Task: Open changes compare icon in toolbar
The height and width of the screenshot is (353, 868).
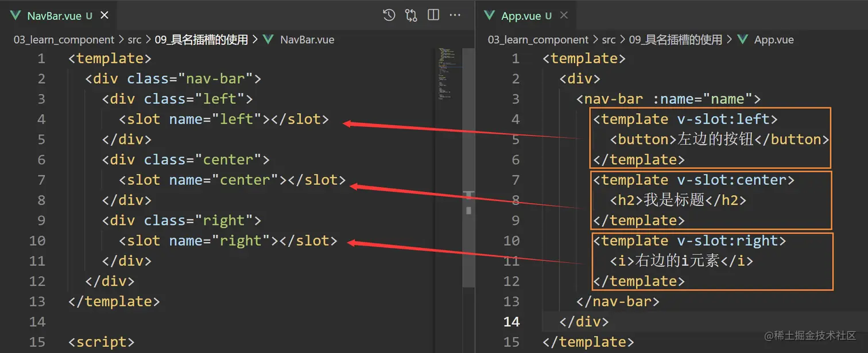Action: [411, 15]
